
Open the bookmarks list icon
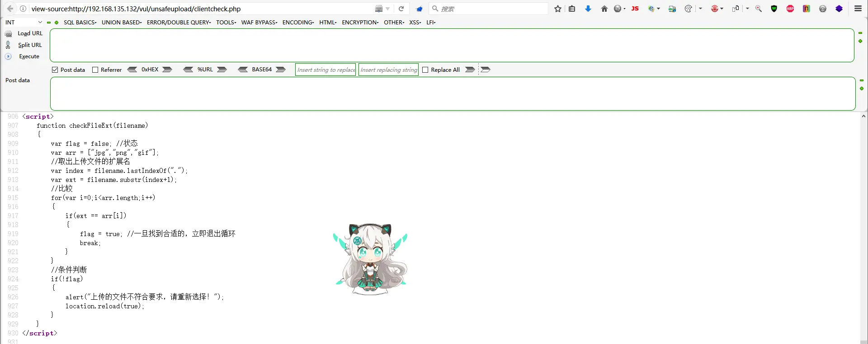coord(572,9)
